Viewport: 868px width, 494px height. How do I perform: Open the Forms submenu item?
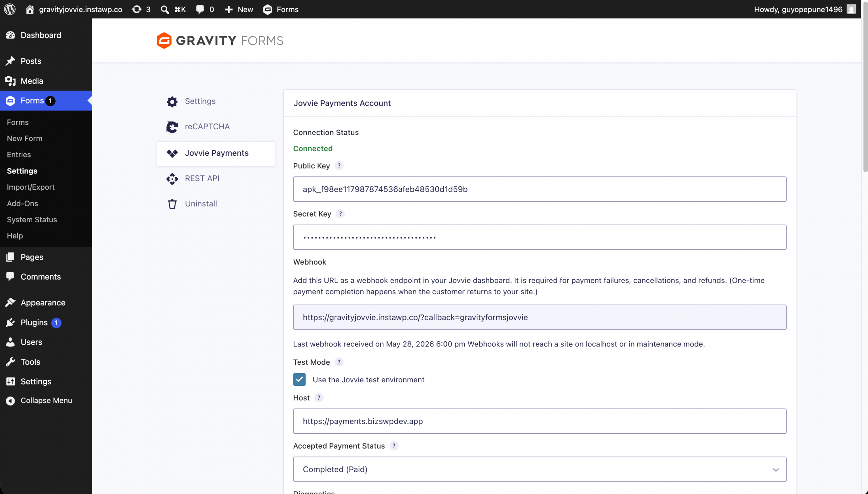pos(18,122)
